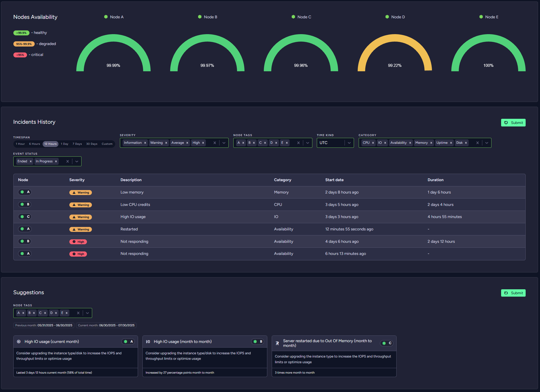This screenshot has width=540, height=392.
Task: Click the restart icon on Server restarted suggestion
Action: pos(277,343)
